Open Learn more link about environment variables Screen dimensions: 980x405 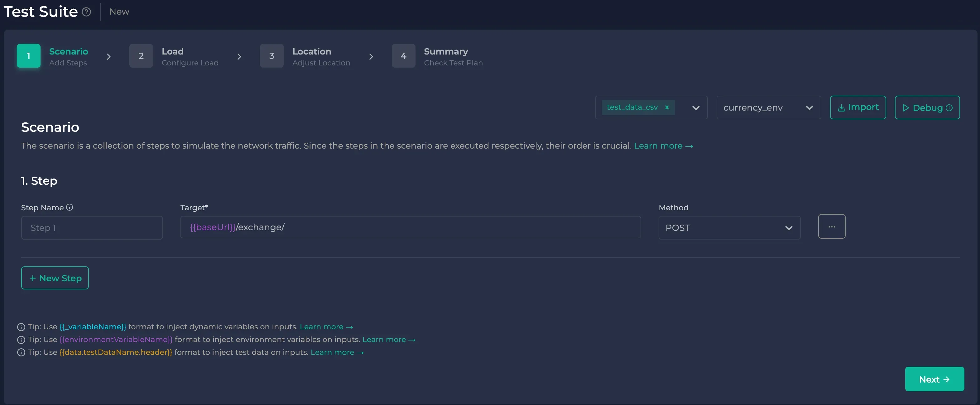click(388, 340)
